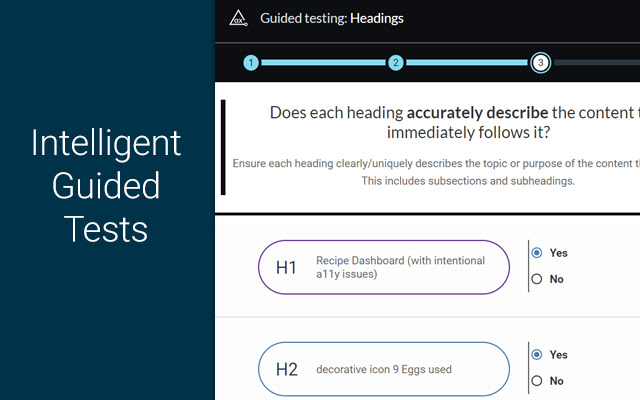Image resolution: width=640 pixels, height=400 pixels.
Task: Click the H2 '9 Eggs used' heading card
Action: 384,369
